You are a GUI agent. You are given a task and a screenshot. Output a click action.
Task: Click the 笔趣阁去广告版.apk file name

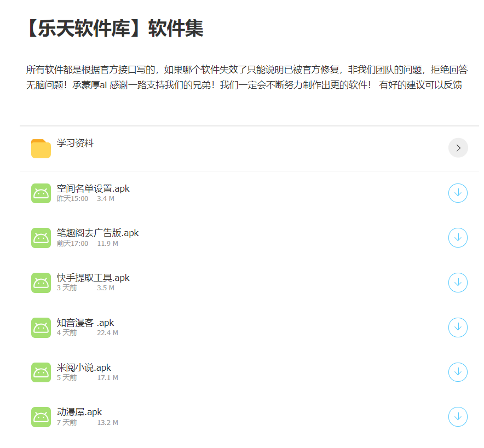(x=96, y=233)
